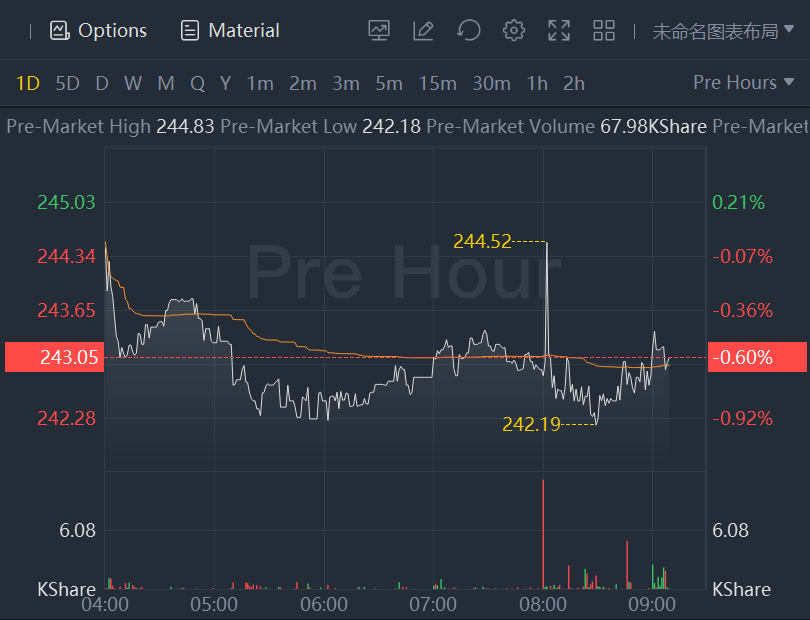Screen dimensions: 810x620
Task: Click the Options chart icon
Action: (x=60, y=31)
